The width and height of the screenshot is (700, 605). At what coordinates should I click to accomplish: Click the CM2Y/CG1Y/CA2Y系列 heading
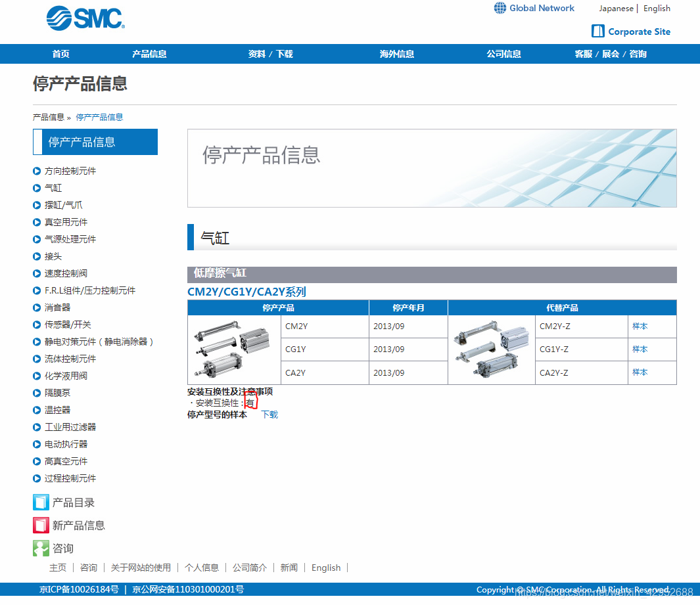[246, 292]
